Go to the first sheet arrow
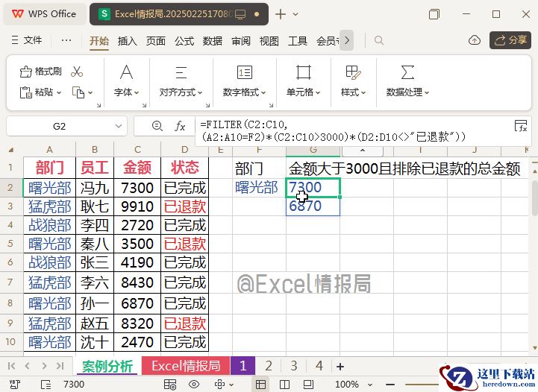 click(12, 366)
